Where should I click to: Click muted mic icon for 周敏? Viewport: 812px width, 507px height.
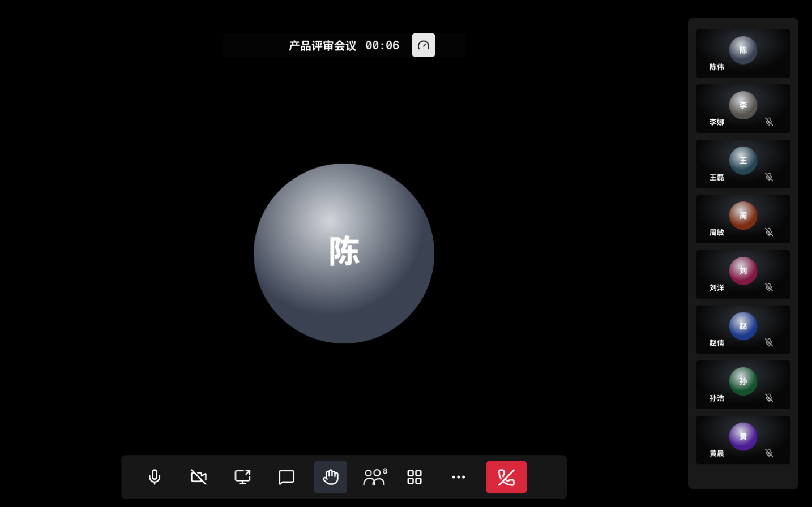point(769,232)
